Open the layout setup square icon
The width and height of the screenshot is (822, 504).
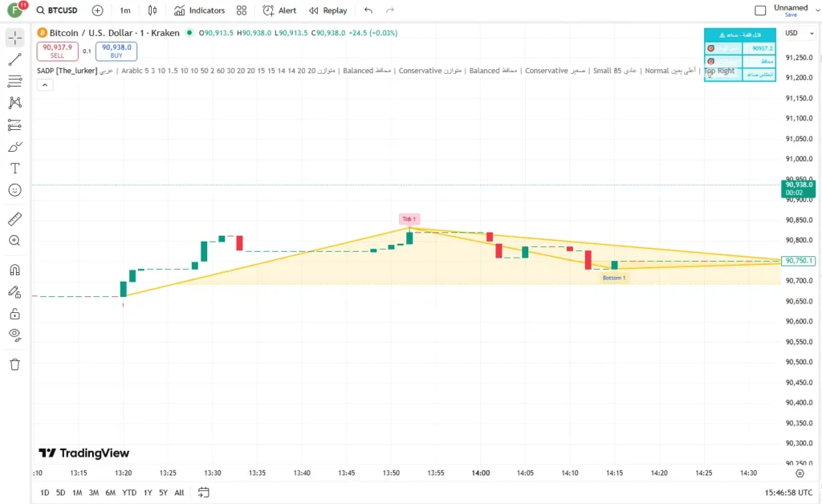(x=760, y=10)
